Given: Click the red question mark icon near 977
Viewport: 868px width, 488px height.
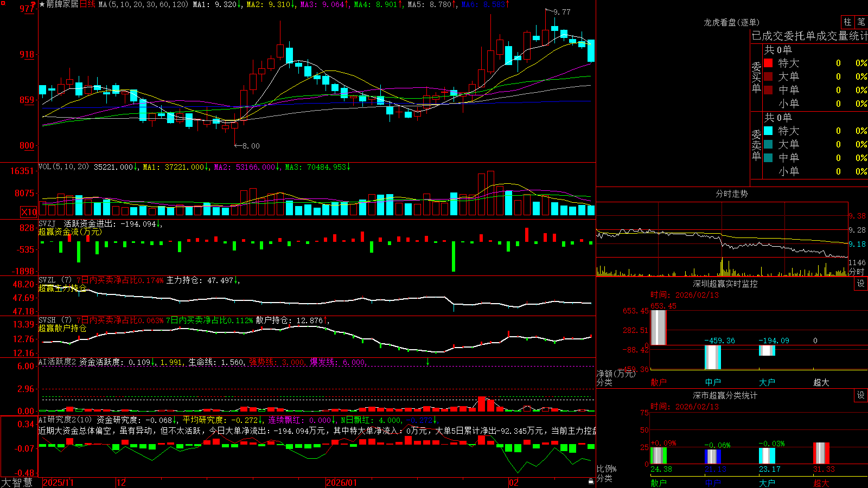Looking at the screenshot, I should click(34, 4).
